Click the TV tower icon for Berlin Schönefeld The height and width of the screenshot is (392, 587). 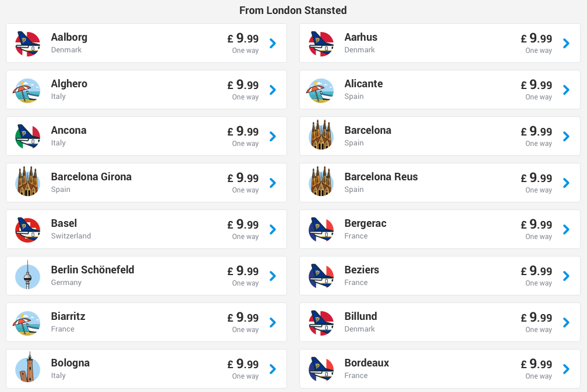[x=28, y=275]
